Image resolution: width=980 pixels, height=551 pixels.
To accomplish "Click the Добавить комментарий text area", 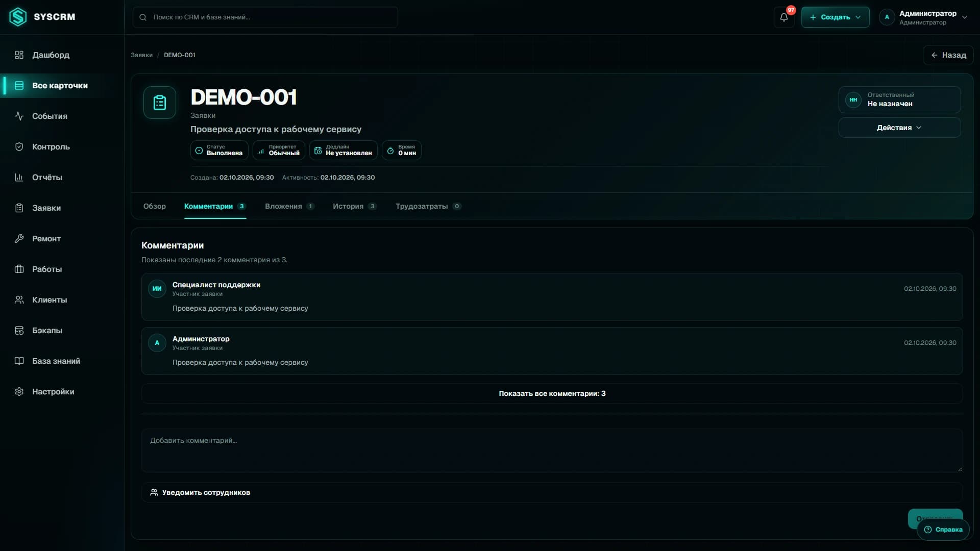I will coord(552,450).
